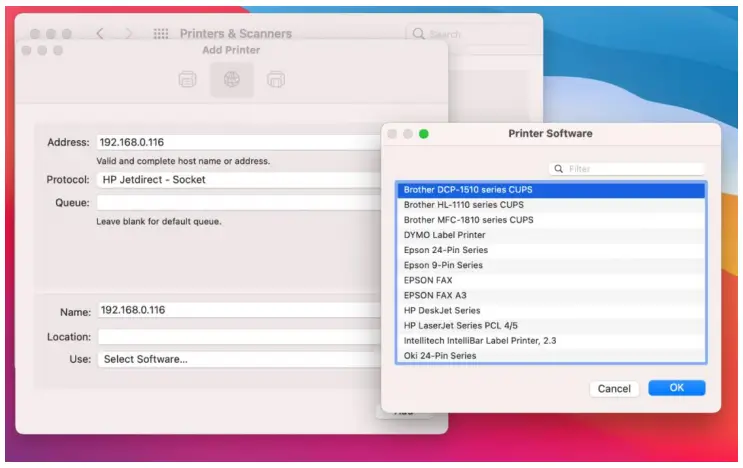Open the Windows printer tab icon

(276, 80)
